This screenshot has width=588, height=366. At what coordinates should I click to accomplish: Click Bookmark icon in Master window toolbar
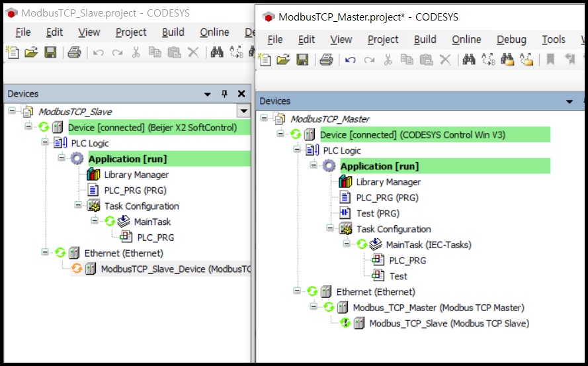pos(550,60)
